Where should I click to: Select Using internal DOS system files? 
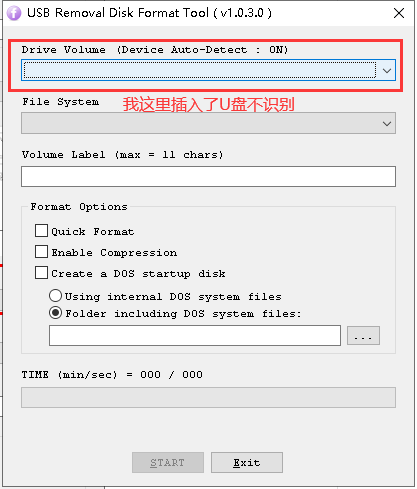tap(55, 296)
